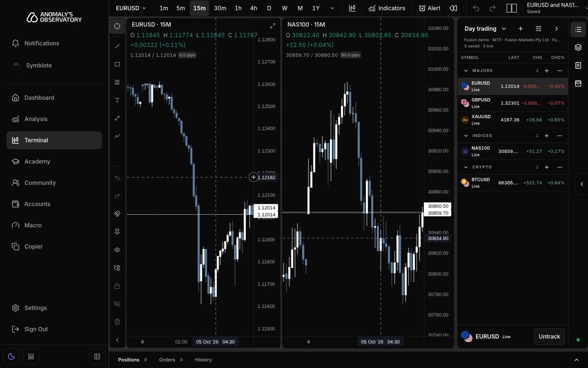Viewport: 588px width, 368px height.
Task: Open the layers panel icon
Action: 578,48
